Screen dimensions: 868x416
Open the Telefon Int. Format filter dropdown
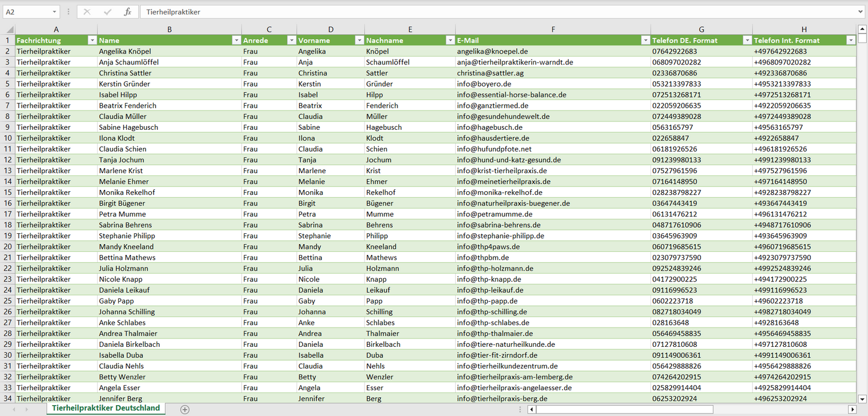[851, 40]
